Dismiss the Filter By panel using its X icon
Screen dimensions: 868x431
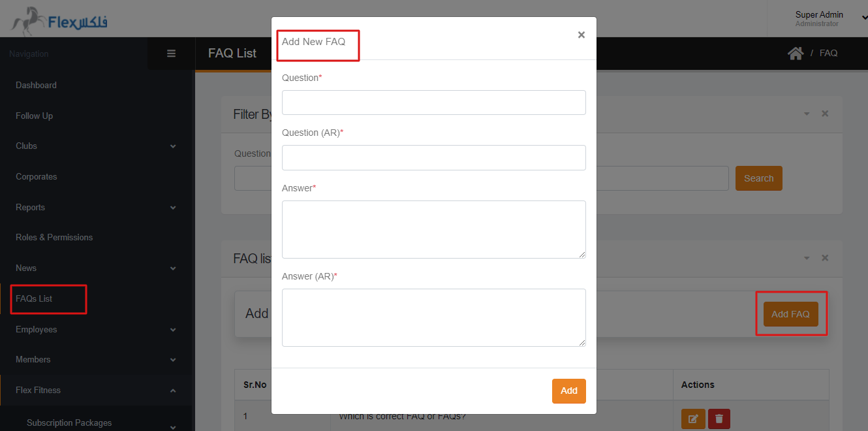point(824,113)
